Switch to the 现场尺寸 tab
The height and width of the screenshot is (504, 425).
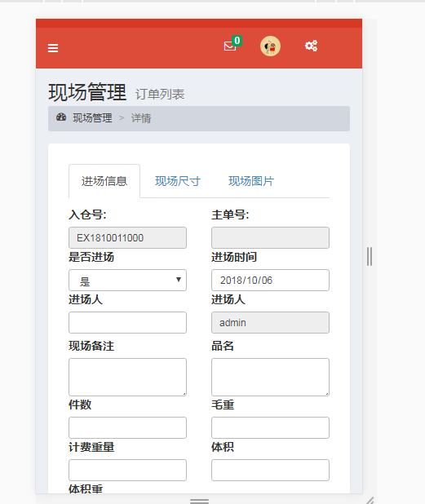click(x=178, y=181)
